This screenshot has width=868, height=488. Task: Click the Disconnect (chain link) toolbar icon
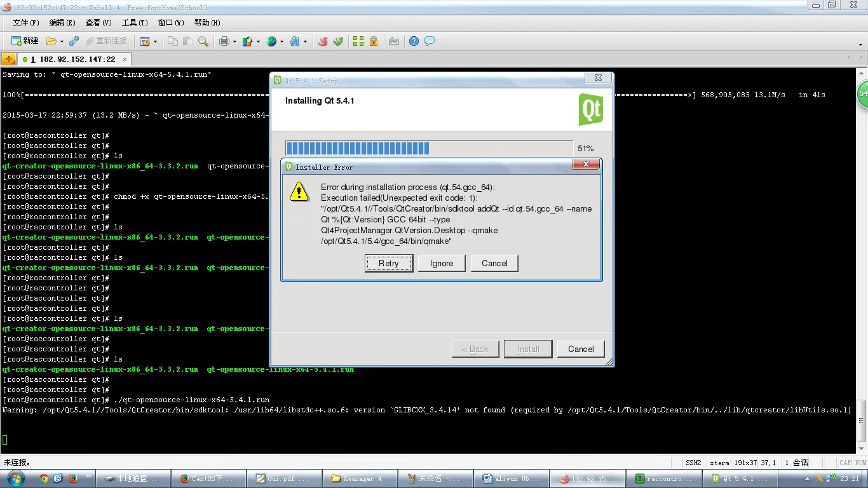74,41
